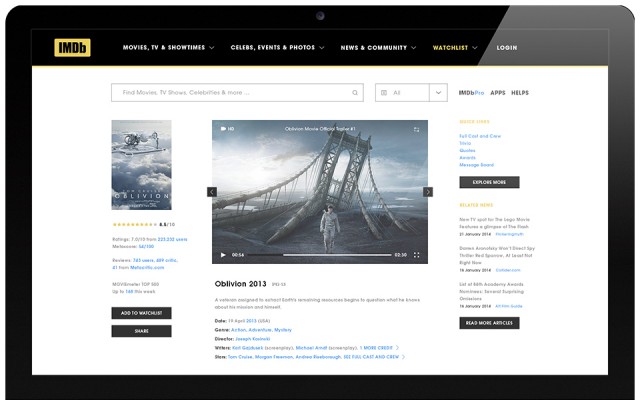Open the All search category dropdown

point(402,93)
